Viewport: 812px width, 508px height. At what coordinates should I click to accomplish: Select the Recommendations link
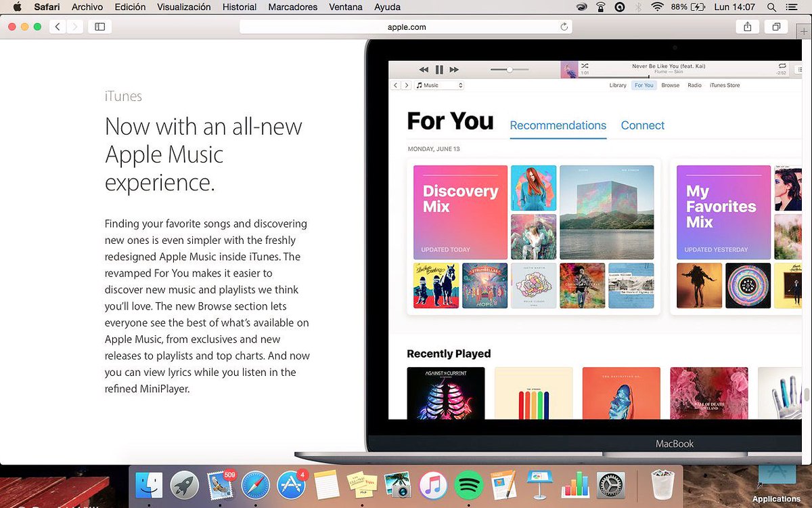click(558, 125)
